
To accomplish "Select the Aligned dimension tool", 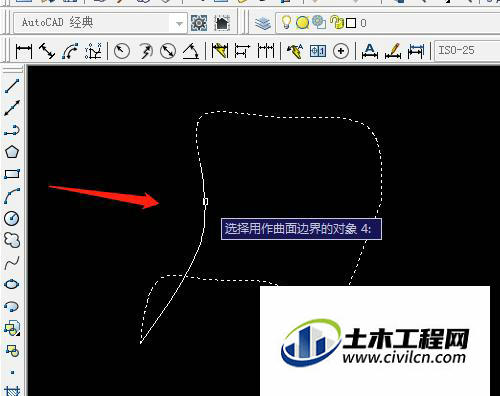I will coord(47,51).
